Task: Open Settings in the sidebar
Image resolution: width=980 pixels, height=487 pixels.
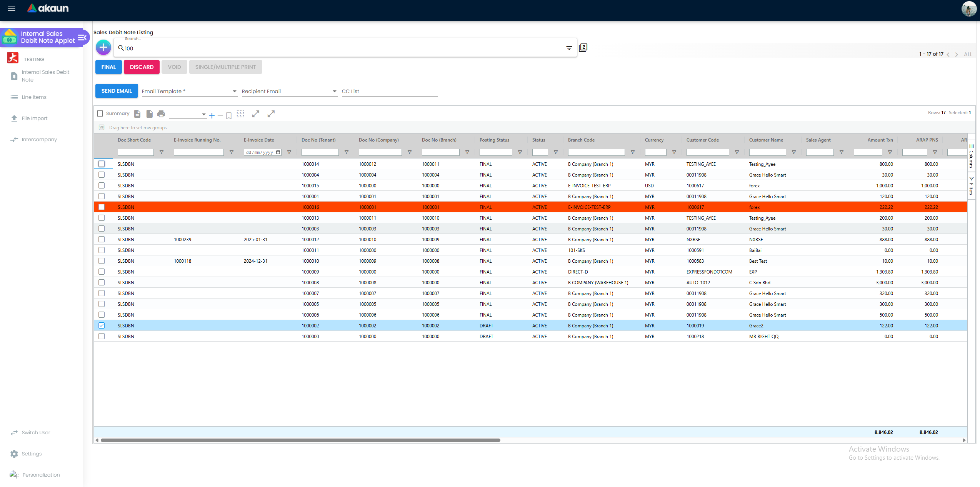Action: tap(32, 454)
